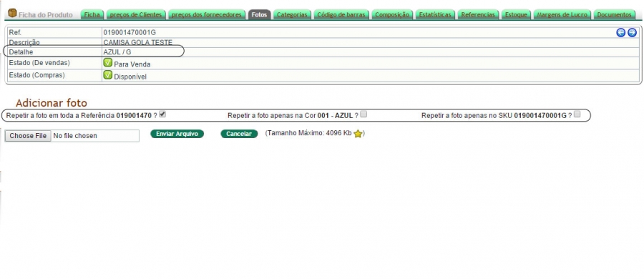Image resolution: width=644 pixels, height=279 pixels.
Task: Click the yellow star next to max size
Action: (x=358, y=134)
